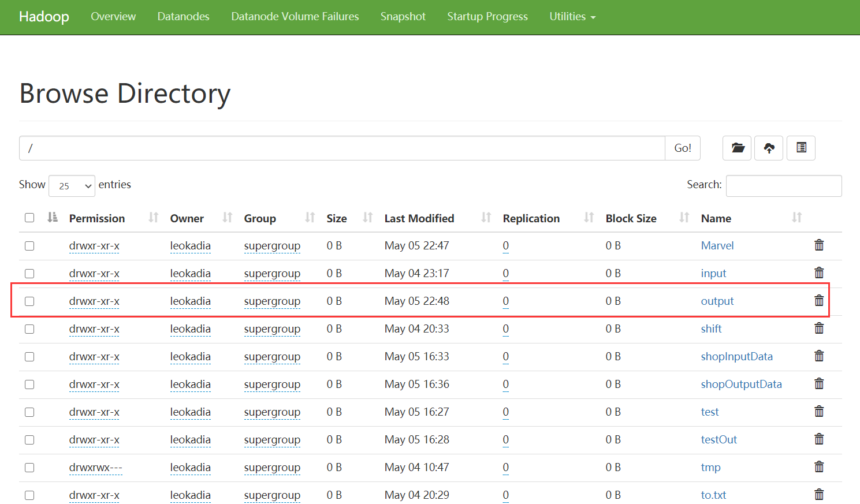
Task: Sort by the Owner column arrows
Action: click(228, 218)
